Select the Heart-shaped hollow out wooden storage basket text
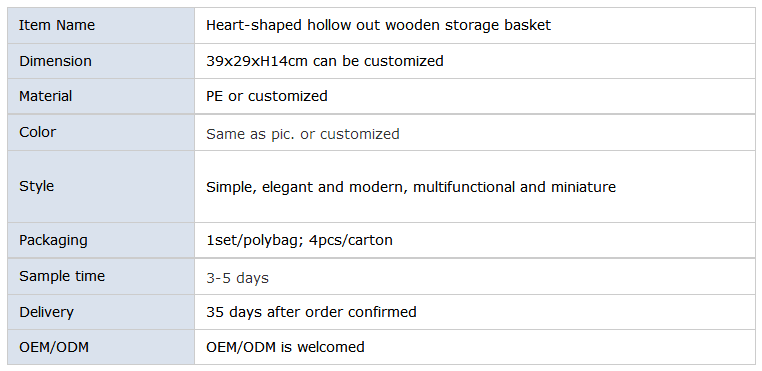 coord(379,25)
